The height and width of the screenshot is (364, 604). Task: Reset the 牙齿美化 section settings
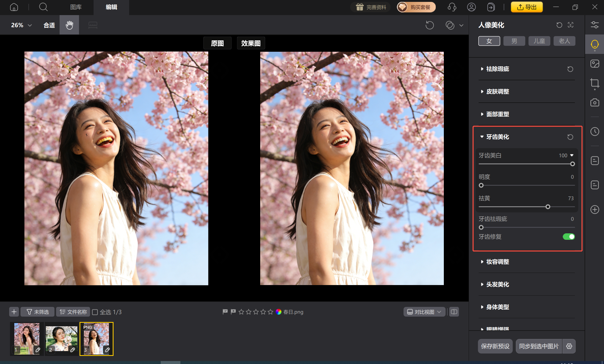pyautogui.click(x=570, y=137)
